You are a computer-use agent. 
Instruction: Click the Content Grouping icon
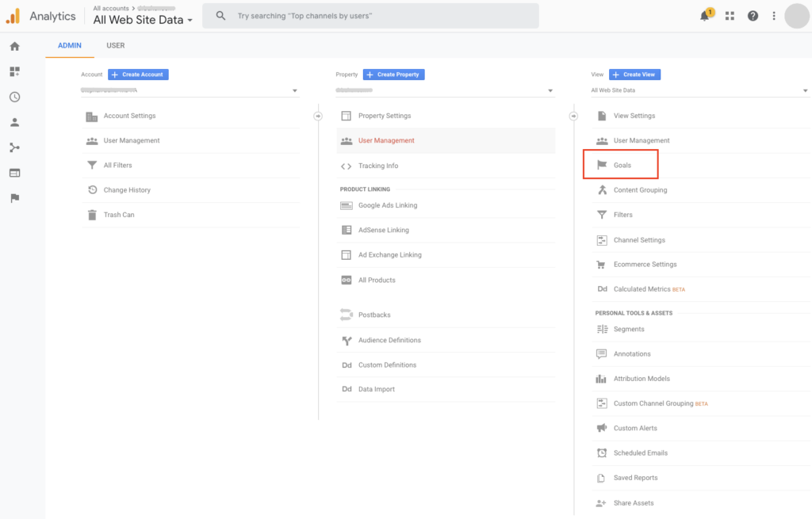point(602,190)
